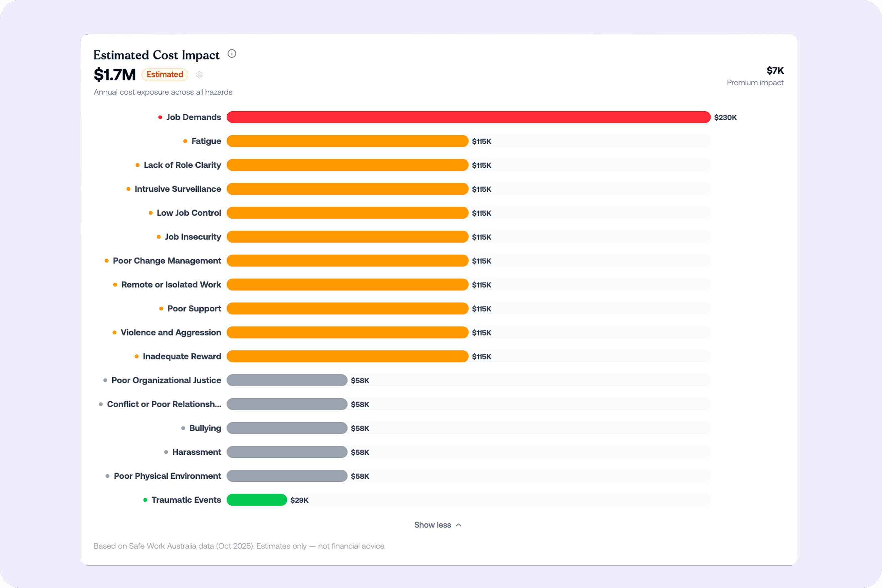The width and height of the screenshot is (882, 588).
Task: Click the Premium impact caption
Action: coord(755,83)
